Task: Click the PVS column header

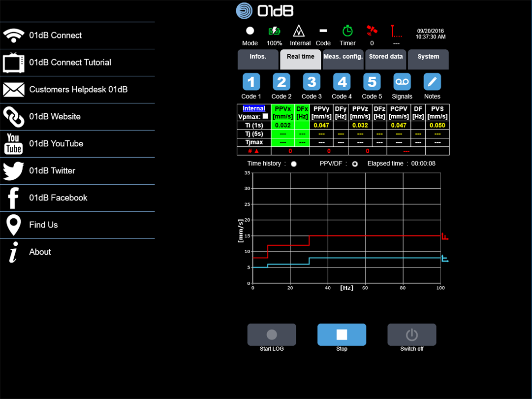Action: pos(438,112)
